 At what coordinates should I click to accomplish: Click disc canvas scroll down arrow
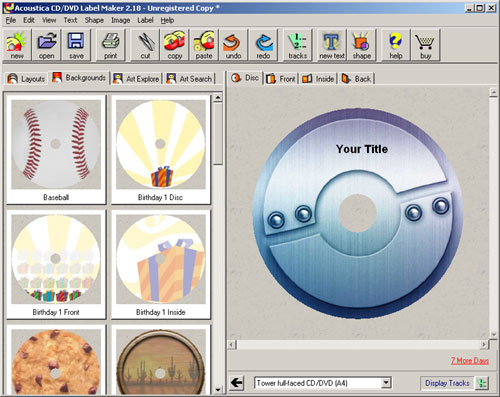(x=494, y=334)
